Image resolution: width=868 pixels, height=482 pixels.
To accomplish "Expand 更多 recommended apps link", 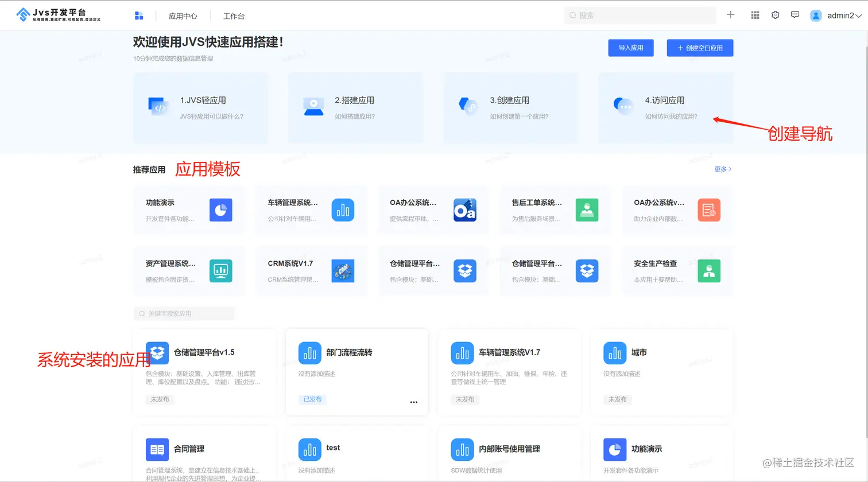I will coord(723,169).
